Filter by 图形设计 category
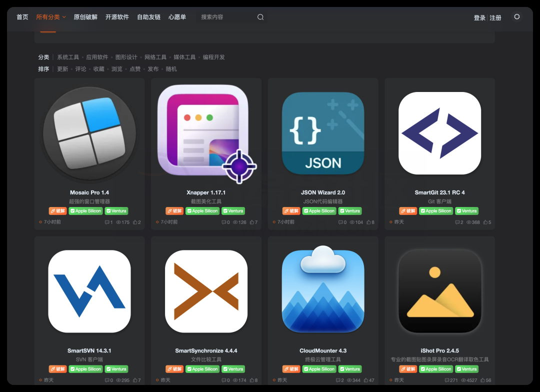The width and height of the screenshot is (540, 392). coord(126,57)
